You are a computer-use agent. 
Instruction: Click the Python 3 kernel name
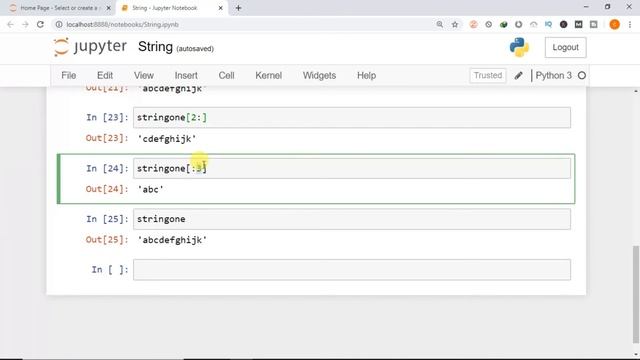point(553,76)
